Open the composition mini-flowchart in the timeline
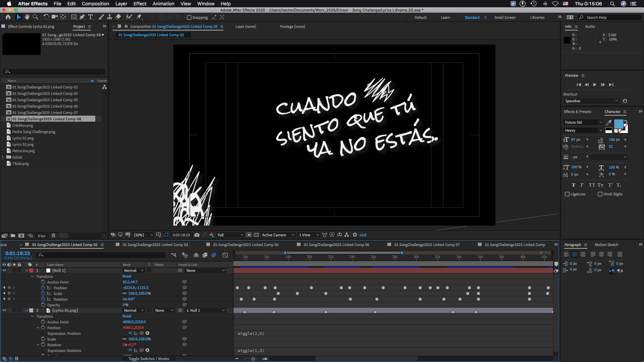644x362 pixels. point(173,255)
